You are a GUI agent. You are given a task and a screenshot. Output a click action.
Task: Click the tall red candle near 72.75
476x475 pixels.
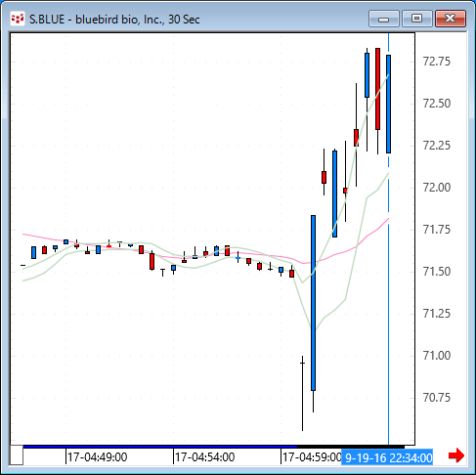click(377, 89)
